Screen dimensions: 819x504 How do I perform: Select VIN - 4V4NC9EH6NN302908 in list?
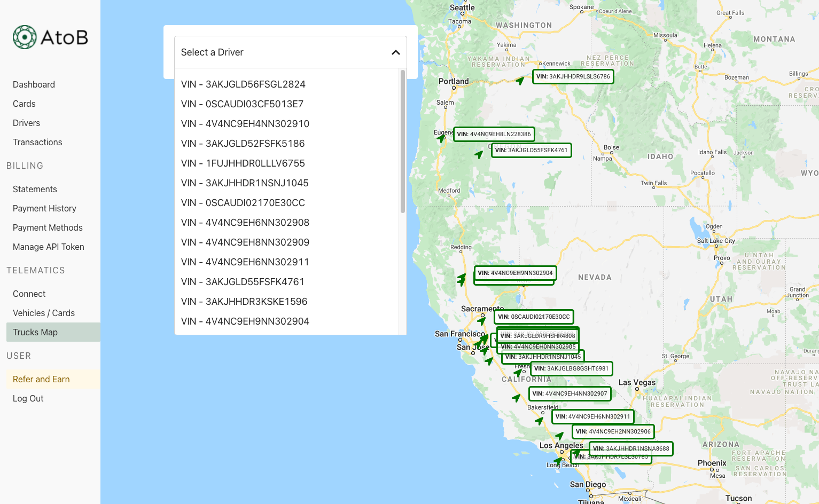[x=286, y=223]
